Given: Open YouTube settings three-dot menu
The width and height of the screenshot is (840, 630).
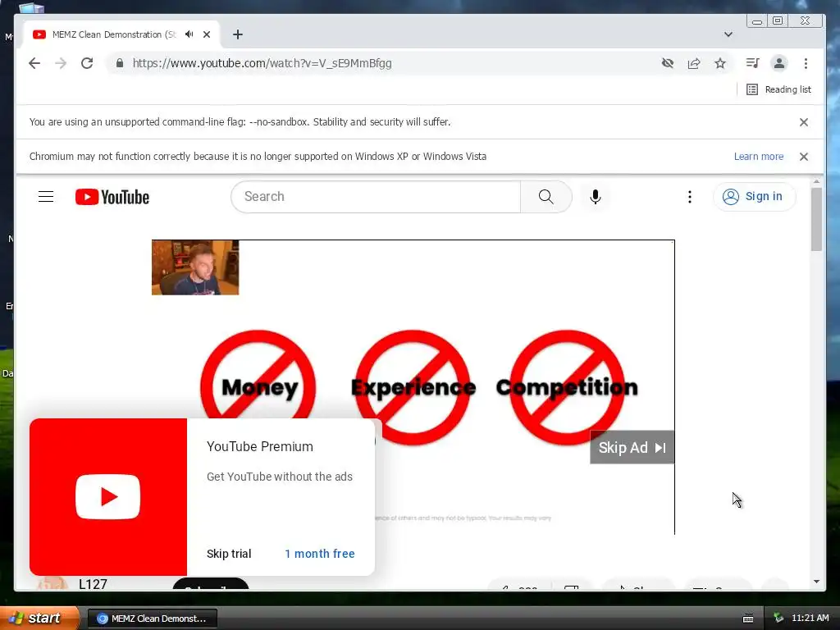Looking at the screenshot, I should [x=689, y=197].
